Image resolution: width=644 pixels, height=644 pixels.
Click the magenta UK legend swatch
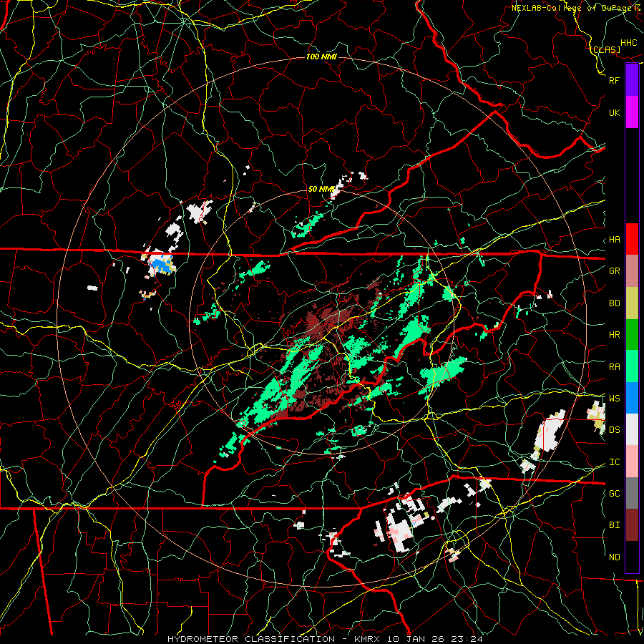pyautogui.click(x=632, y=112)
